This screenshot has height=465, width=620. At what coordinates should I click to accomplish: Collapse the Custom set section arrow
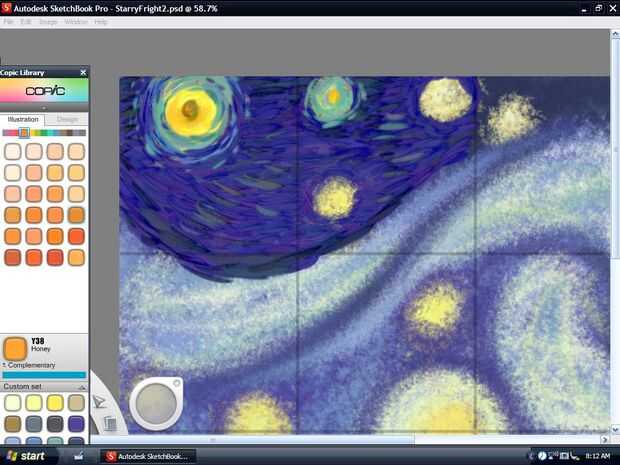pos(83,387)
